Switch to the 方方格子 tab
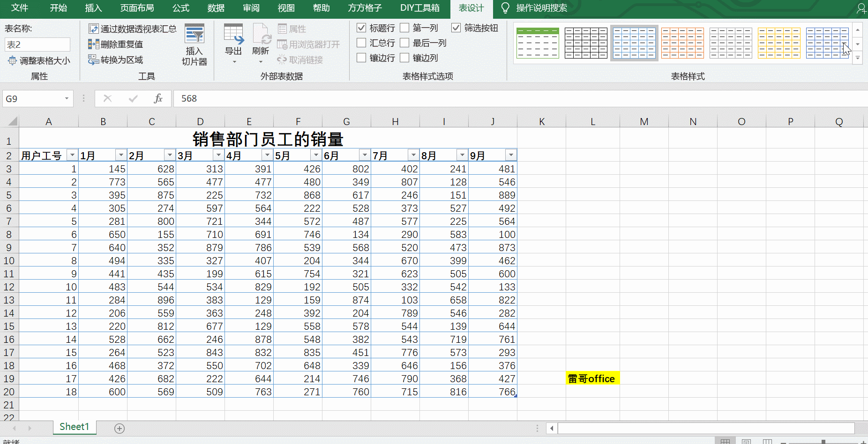868x444 pixels. click(365, 8)
